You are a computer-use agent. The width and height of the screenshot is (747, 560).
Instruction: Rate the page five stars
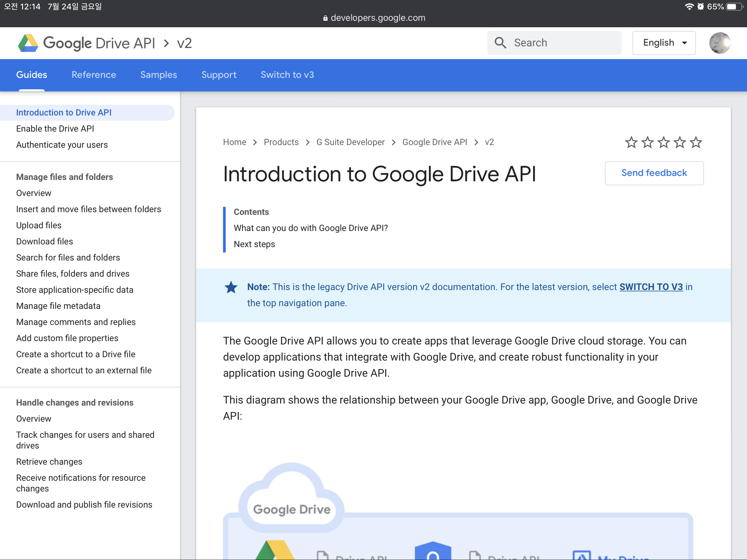click(696, 142)
